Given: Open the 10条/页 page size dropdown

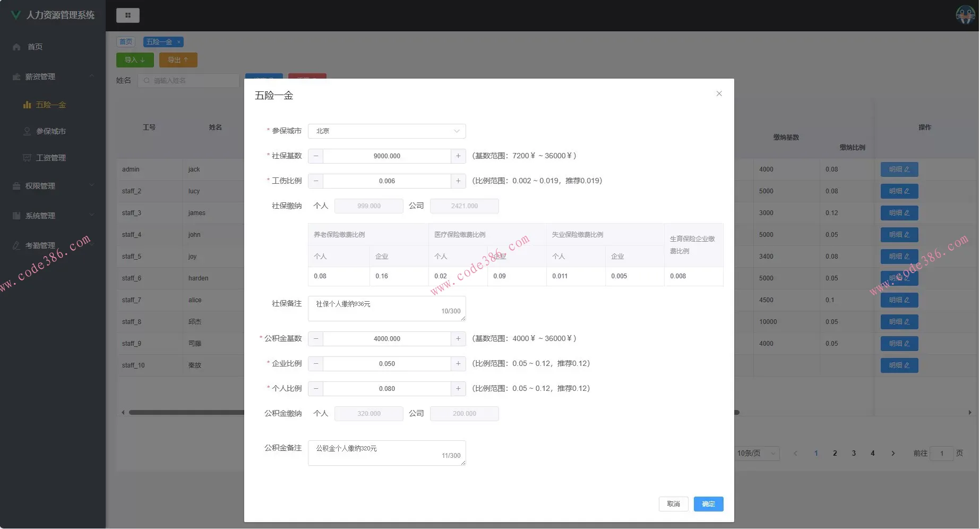Looking at the screenshot, I should (755, 453).
